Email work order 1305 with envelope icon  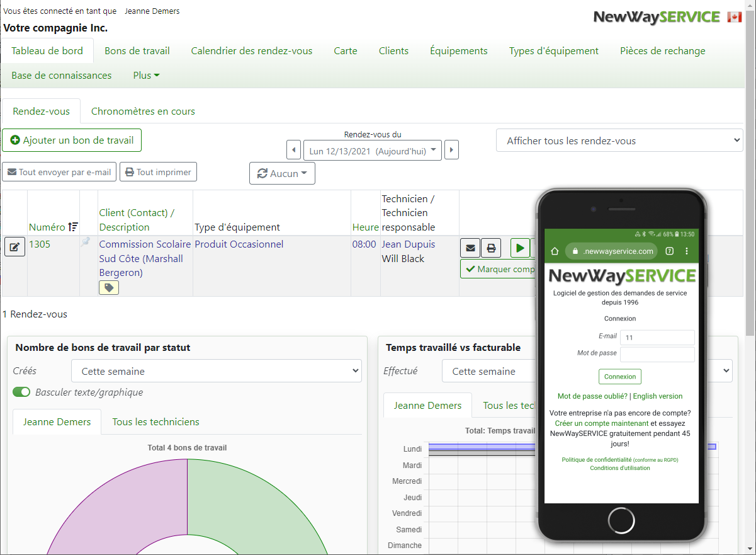(x=470, y=248)
